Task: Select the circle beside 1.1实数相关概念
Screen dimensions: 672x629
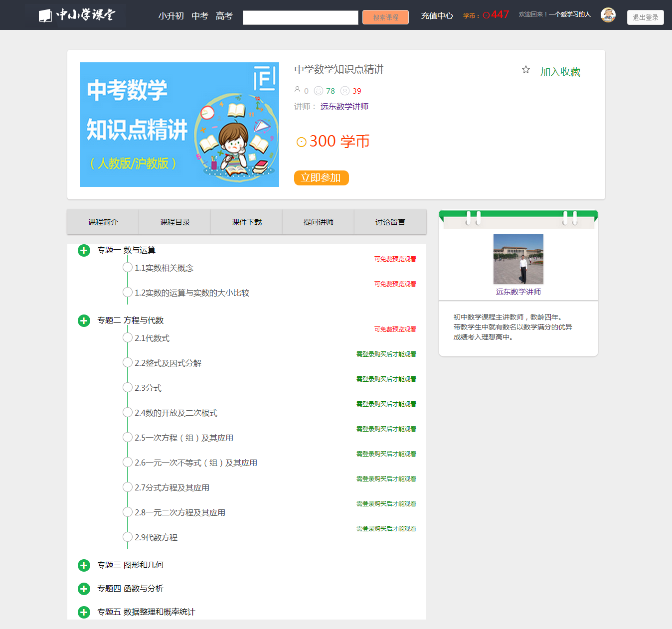Action: tap(128, 268)
